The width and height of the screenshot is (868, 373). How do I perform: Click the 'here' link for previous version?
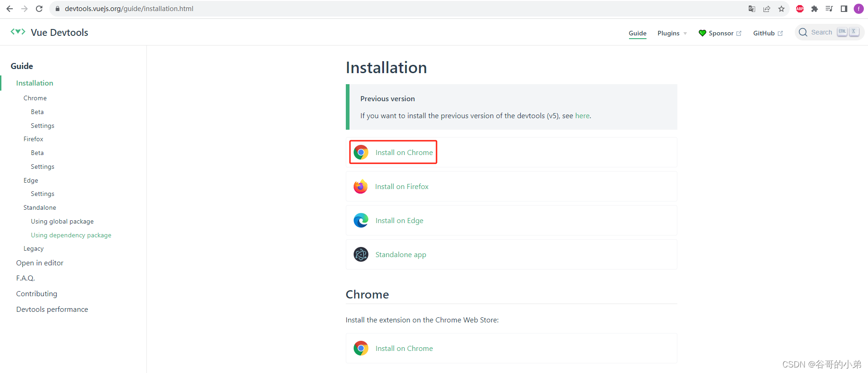[582, 116]
